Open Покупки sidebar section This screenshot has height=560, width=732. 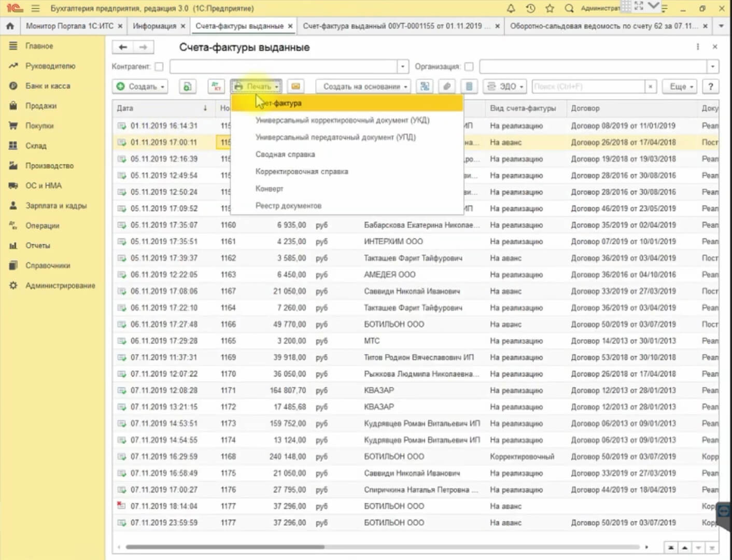(x=39, y=126)
